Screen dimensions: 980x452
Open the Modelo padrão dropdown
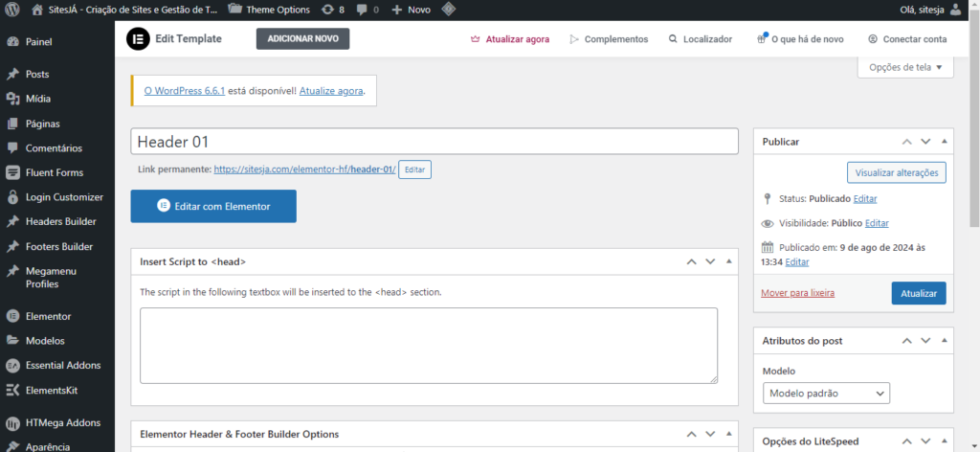(x=826, y=393)
